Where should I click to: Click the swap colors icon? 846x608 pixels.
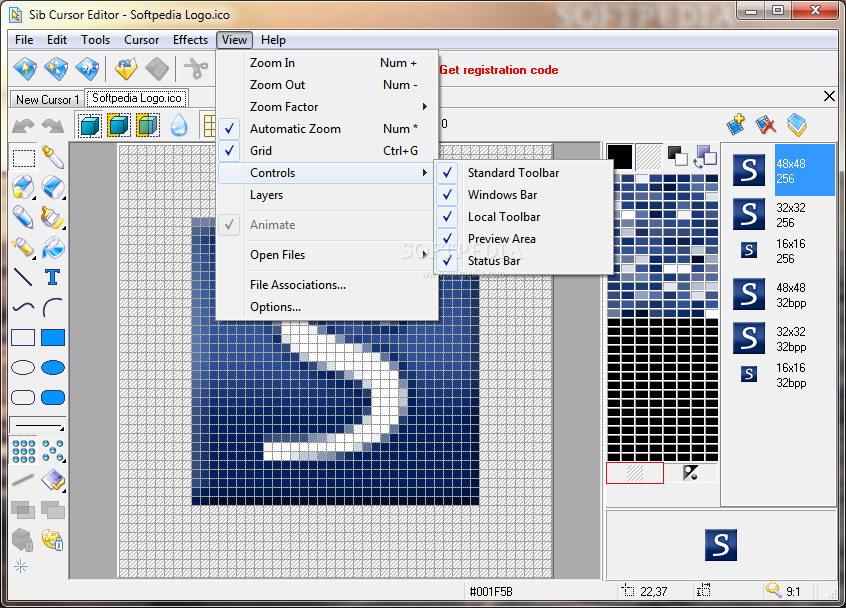coord(706,157)
